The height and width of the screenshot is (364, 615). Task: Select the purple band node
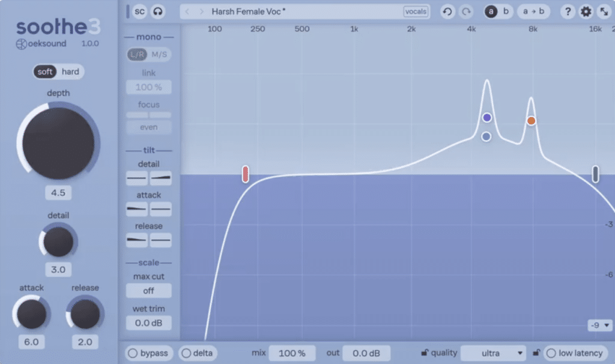tap(487, 117)
